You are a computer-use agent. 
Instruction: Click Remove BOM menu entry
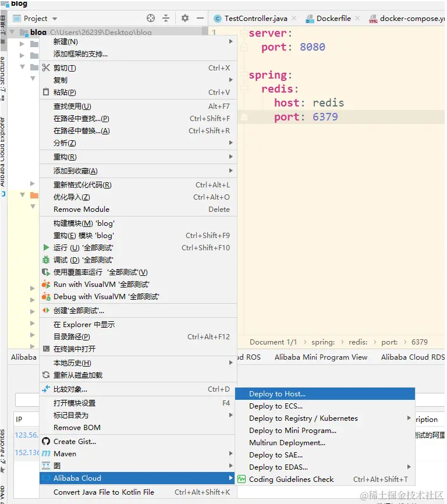pos(138,427)
